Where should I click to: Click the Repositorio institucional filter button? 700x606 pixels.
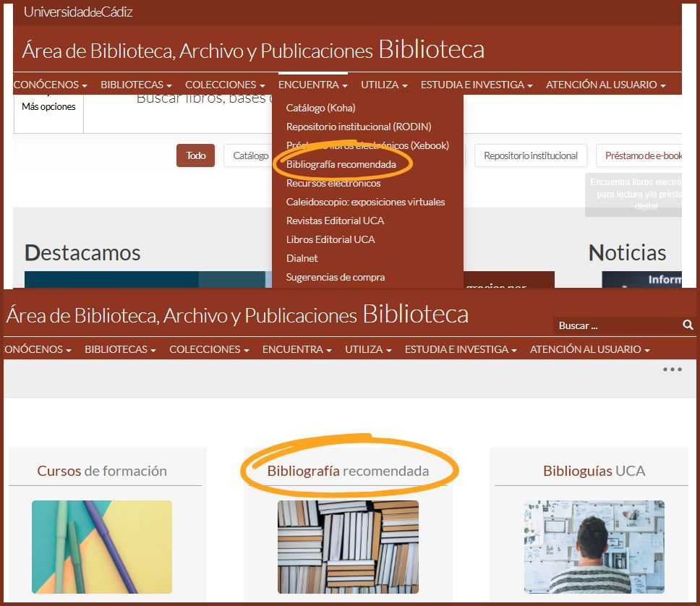pos(530,155)
